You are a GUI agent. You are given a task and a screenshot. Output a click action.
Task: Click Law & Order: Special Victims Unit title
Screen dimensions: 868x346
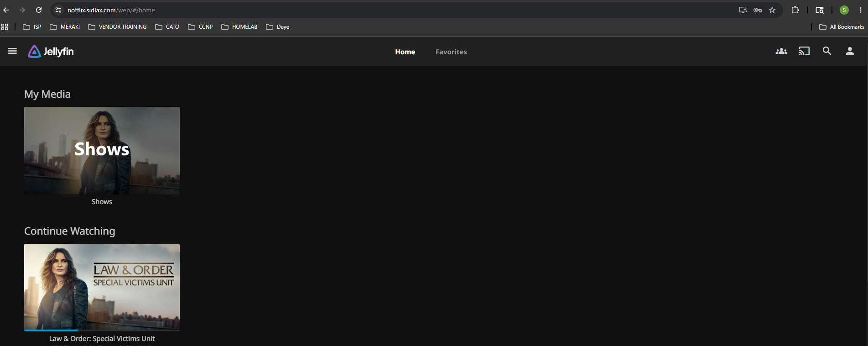pyautogui.click(x=102, y=339)
